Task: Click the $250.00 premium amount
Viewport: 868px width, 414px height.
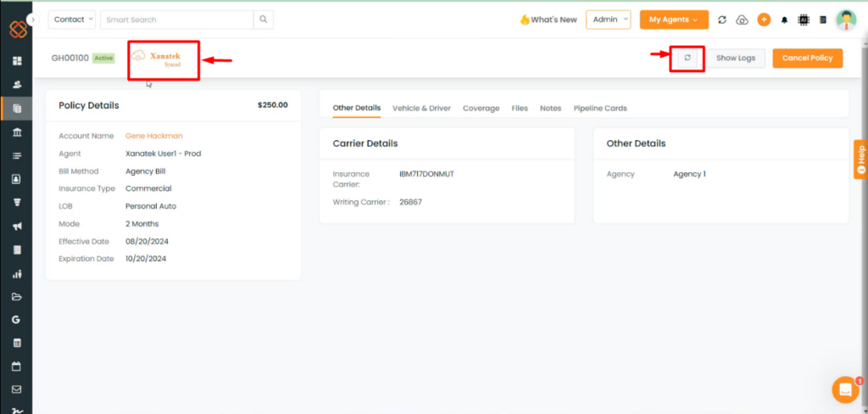Action: (272, 104)
